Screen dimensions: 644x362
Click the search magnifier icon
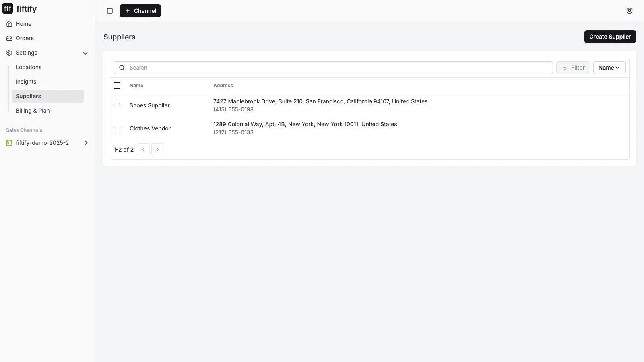(x=122, y=68)
